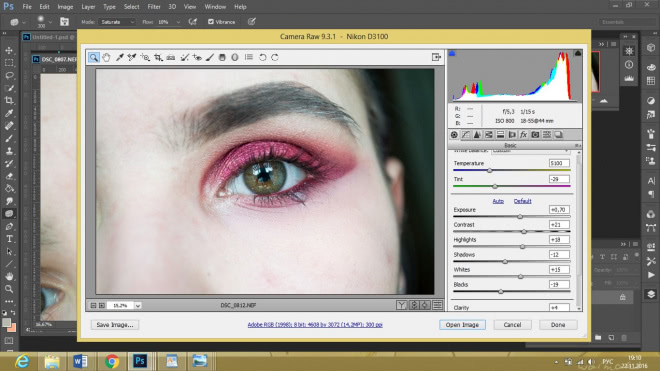The image size is (660, 371).
Task: Click Done button in Camera Raw
Action: [558, 325]
